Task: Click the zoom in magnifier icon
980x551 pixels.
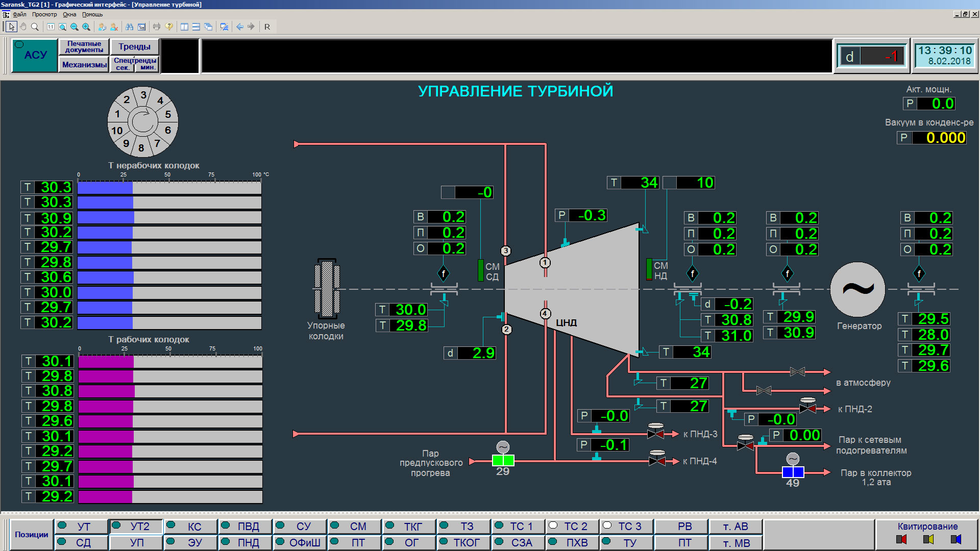Action: pos(86,27)
